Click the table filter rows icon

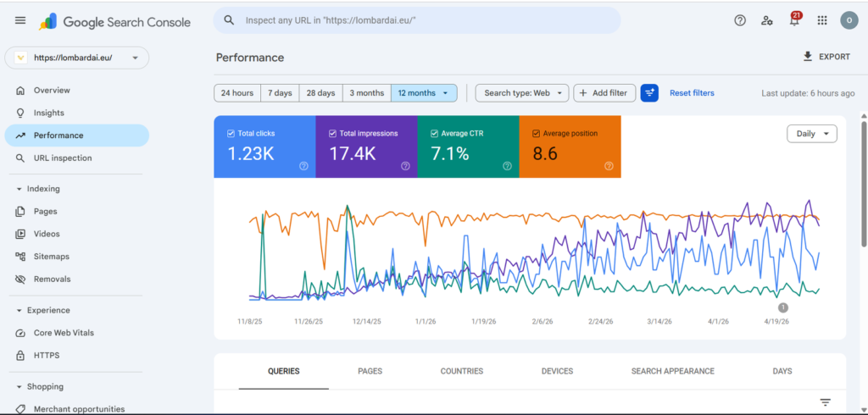[x=826, y=402]
